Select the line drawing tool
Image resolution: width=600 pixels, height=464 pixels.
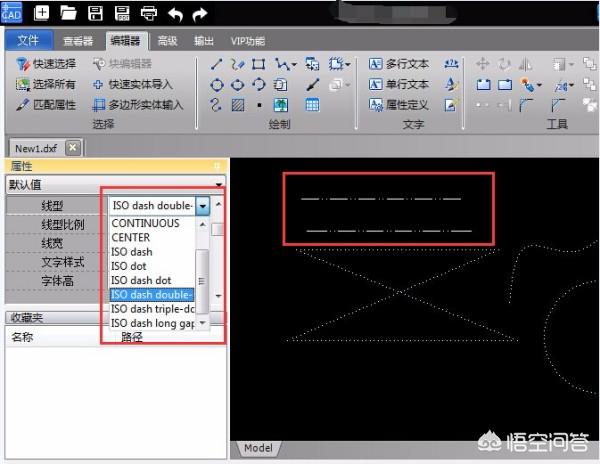[x=217, y=64]
